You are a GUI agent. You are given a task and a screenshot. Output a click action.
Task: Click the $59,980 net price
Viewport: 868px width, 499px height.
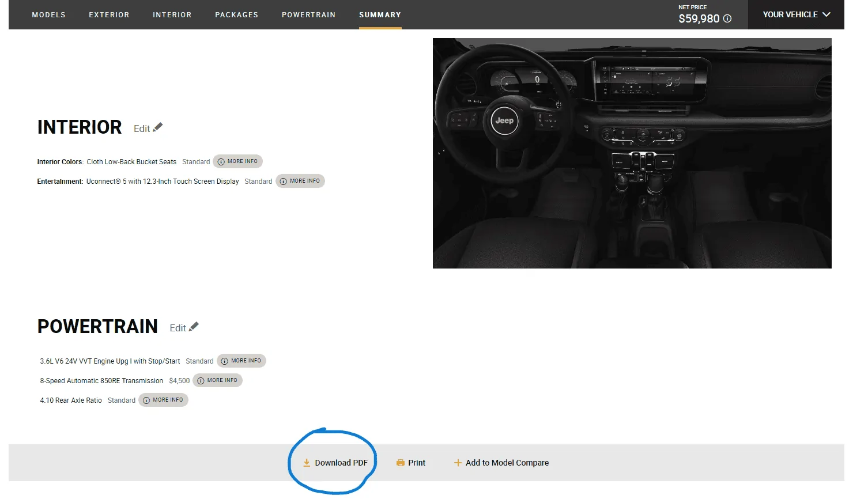click(699, 18)
